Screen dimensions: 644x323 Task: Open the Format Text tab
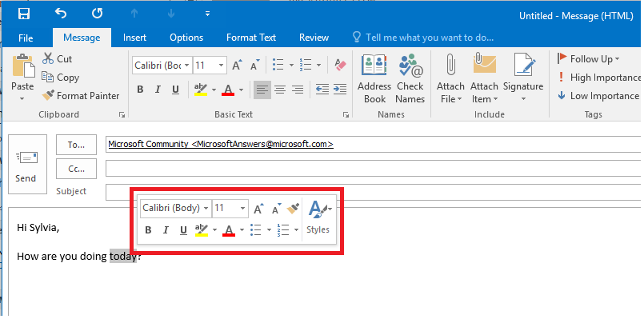(x=251, y=38)
